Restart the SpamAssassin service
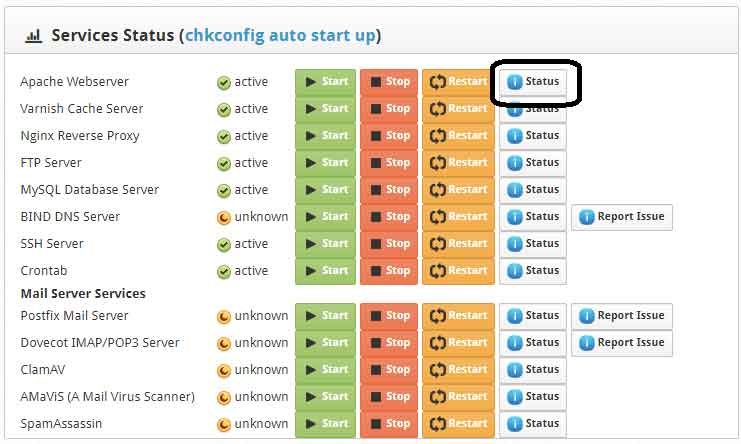741x444 pixels. [x=458, y=424]
